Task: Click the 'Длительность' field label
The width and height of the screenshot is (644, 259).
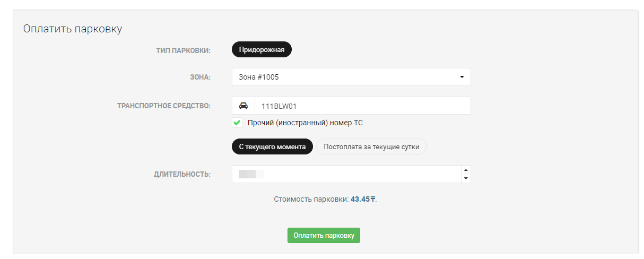Action: click(182, 174)
